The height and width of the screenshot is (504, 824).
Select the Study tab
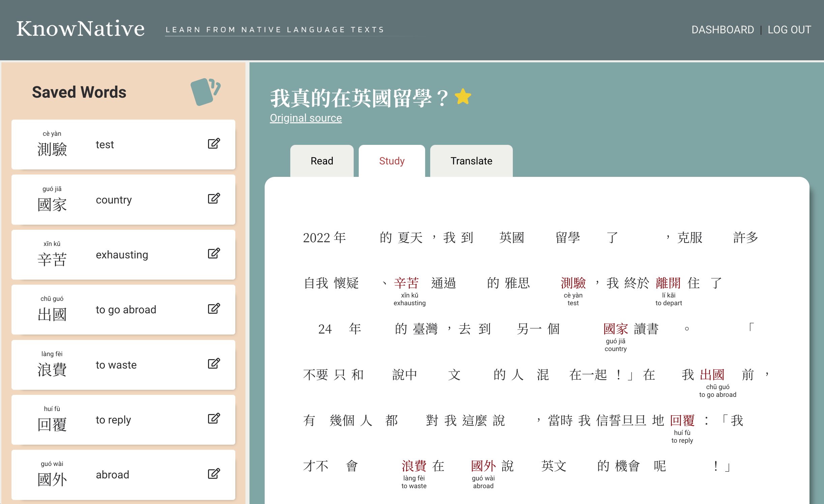point(391,161)
